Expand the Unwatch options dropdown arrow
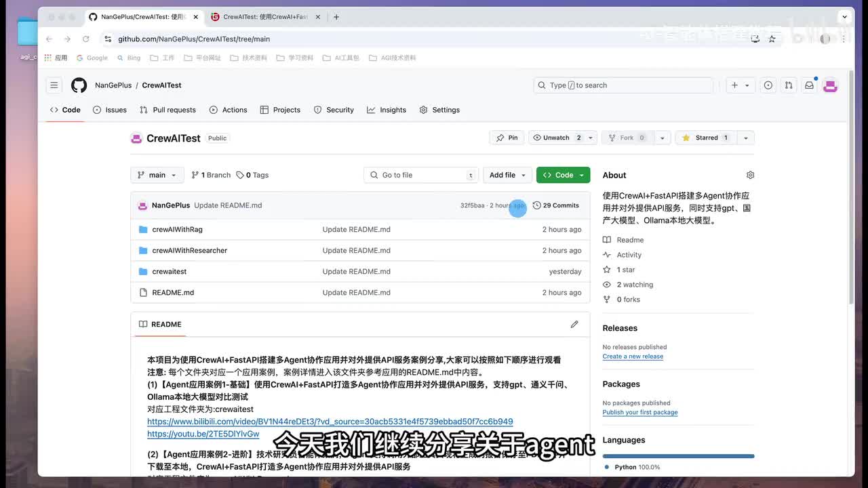The height and width of the screenshot is (488, 868). point(591,138)
